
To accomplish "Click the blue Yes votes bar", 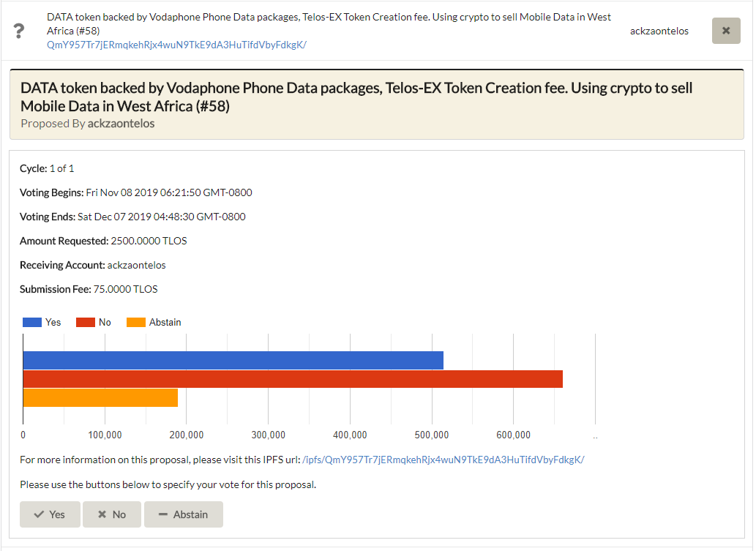I will (233, 360).
